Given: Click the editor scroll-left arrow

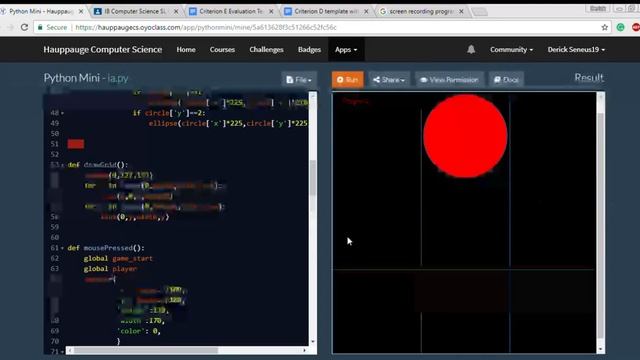Looking at the screenshot, I should pyautogui.click(x=70, y=350).
